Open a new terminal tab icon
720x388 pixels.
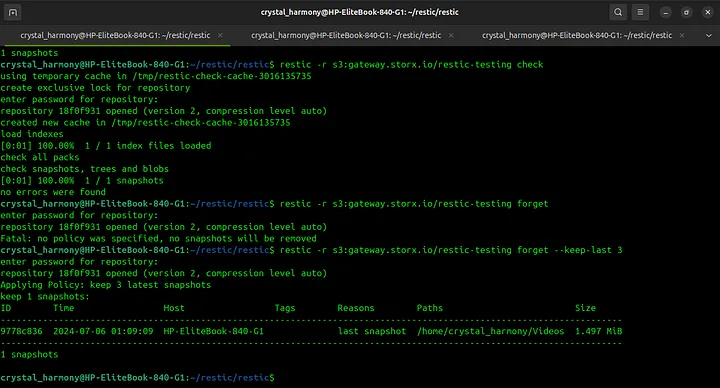click(x=13, y=12)
